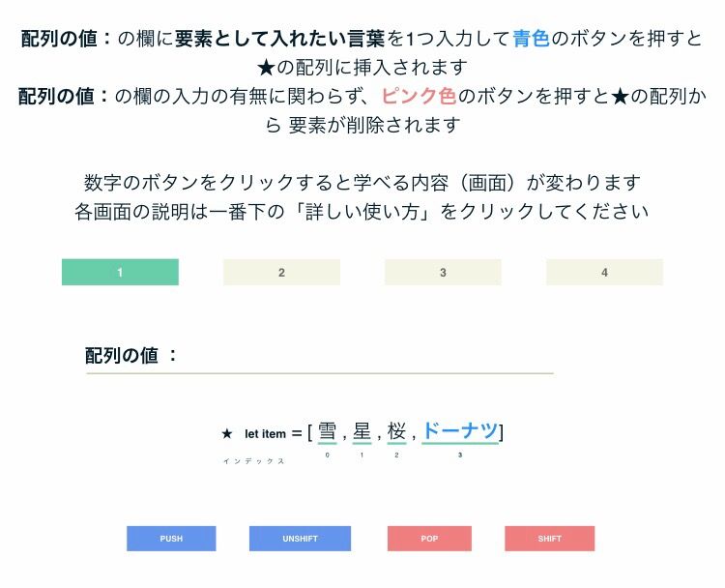Click the highlighted ドーナツ element
Image resolution: width=725 pixels, height=588 pixels.
pos(460,431)
